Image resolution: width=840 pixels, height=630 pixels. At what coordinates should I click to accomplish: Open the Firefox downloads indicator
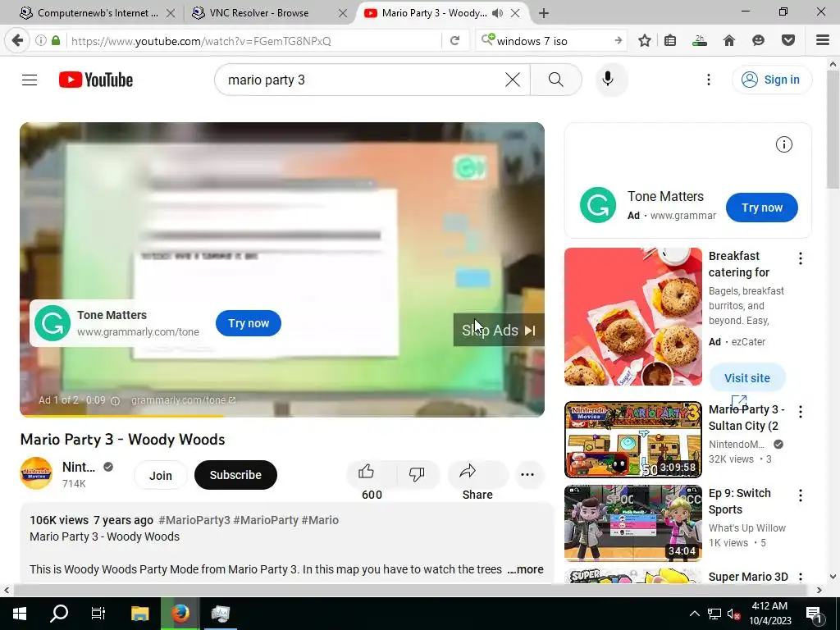(699, 41)
